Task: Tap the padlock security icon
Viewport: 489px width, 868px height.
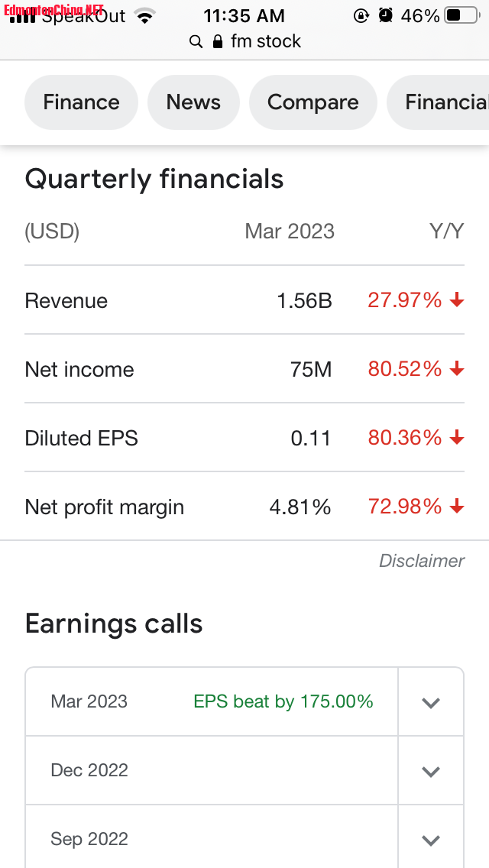Action: (218, 41)
